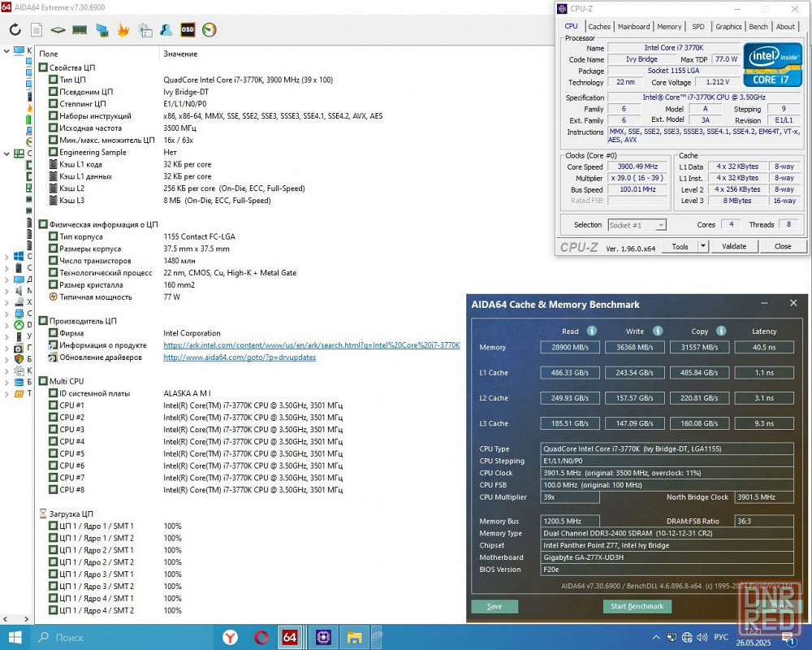Screen dimensions: 812x650
Task: Open the ark.intel.com product info link
Action: [312, 345]
